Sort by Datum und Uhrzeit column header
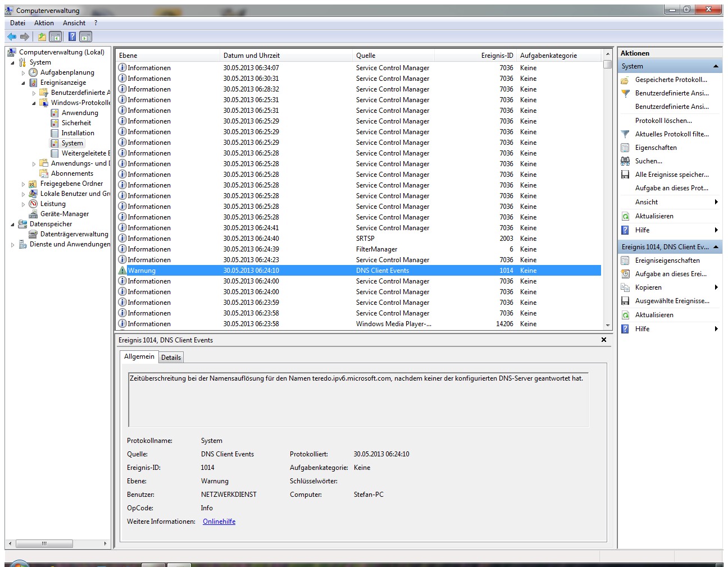728x567 pixels. tap(285, 56)
